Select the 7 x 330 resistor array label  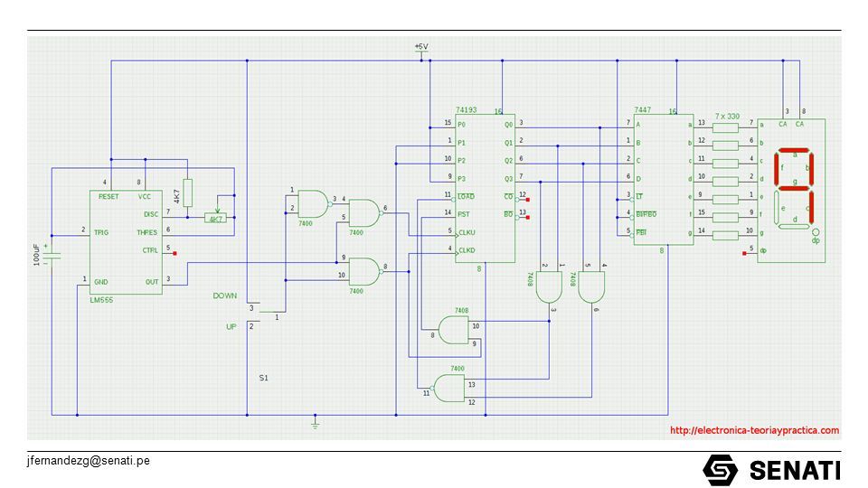(727, 117)
